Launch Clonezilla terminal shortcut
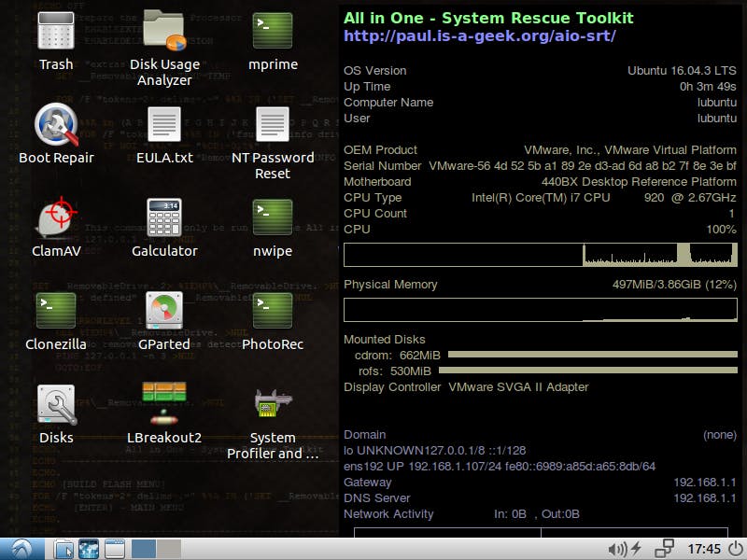Viewport: 747px width, 560px height. pyautogui.click(x=56, y=311)
